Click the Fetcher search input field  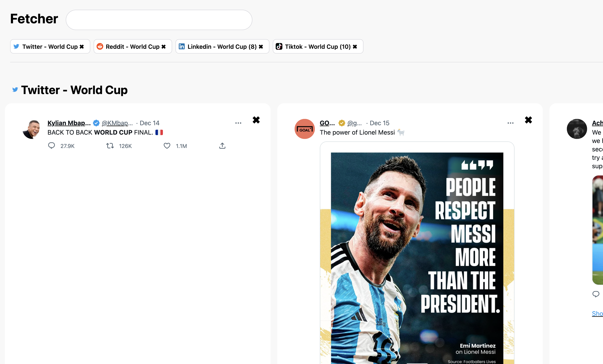click(159, 20)
